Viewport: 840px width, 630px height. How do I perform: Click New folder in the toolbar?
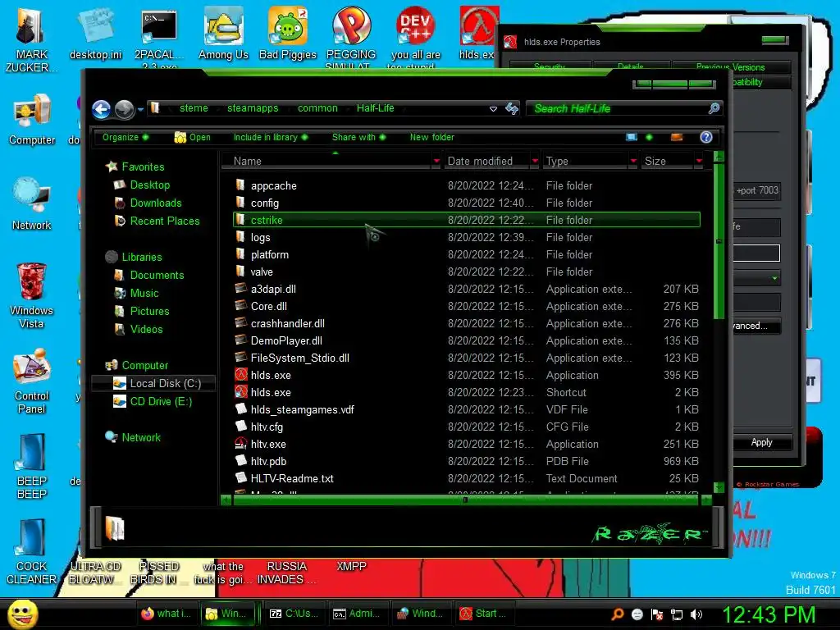431,137
